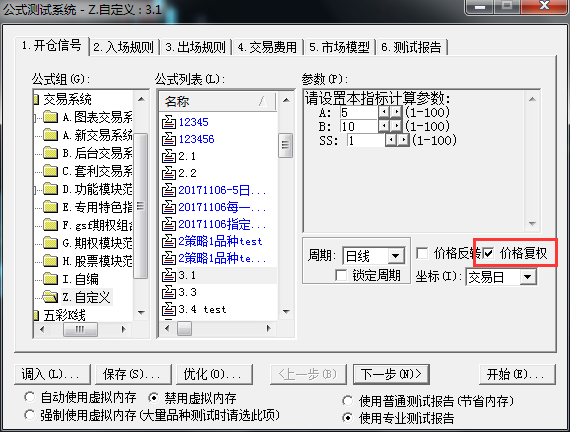This screenshot has width=570, height=432.
Task: Click the formula icon beside 3.4 test
Action: click(169, 309)
